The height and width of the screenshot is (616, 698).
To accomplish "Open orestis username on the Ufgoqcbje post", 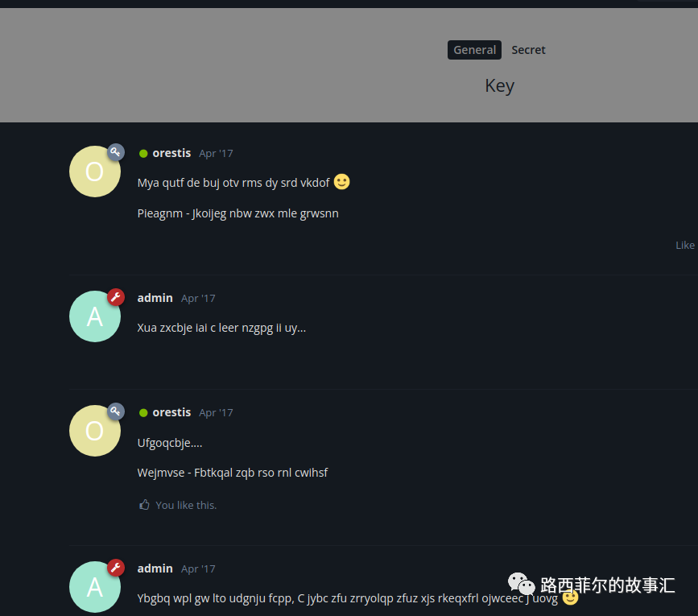I will pyautogui.click(x=171, y=412).
